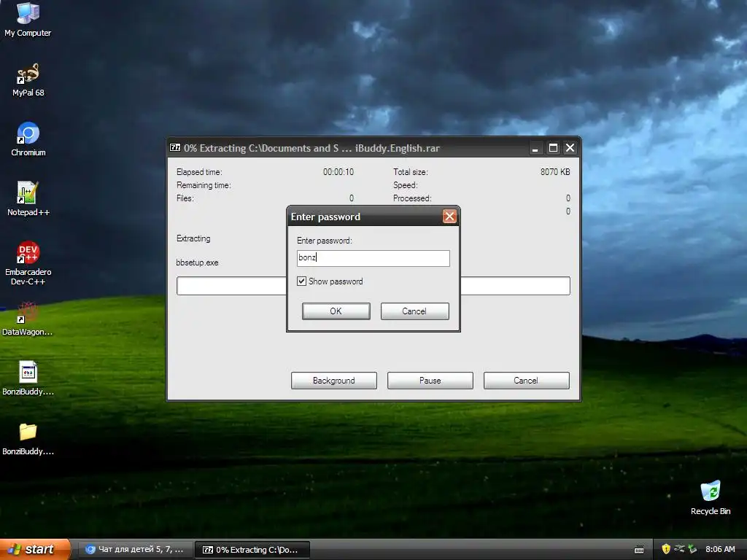Select 0% Extracting taskbar item
This screenshot has height=560, width=747.
252,550
